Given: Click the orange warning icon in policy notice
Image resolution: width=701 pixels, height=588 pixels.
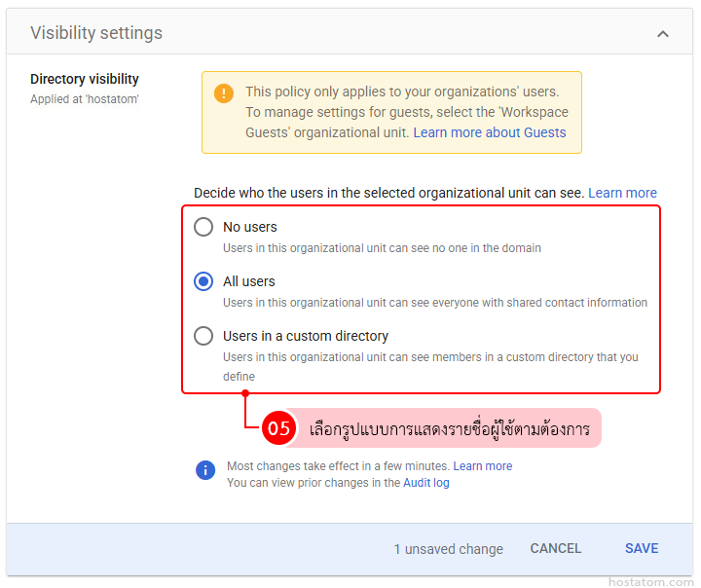Looking at the screenshot, I should (x=224, y=93).
